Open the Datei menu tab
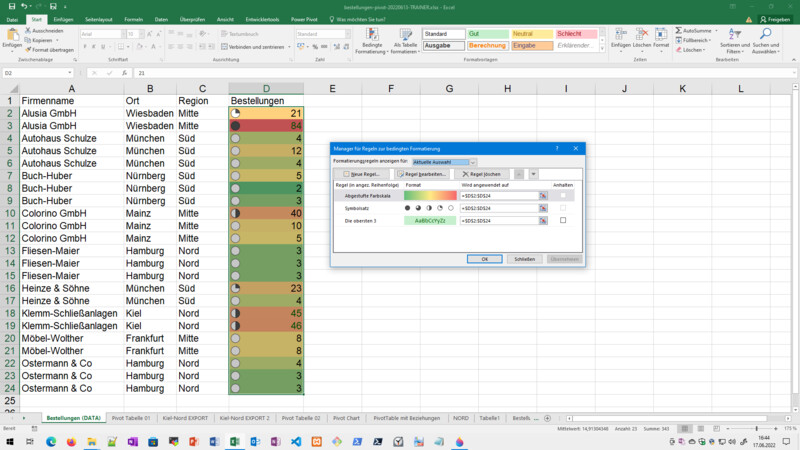 (x=12, y=19)
